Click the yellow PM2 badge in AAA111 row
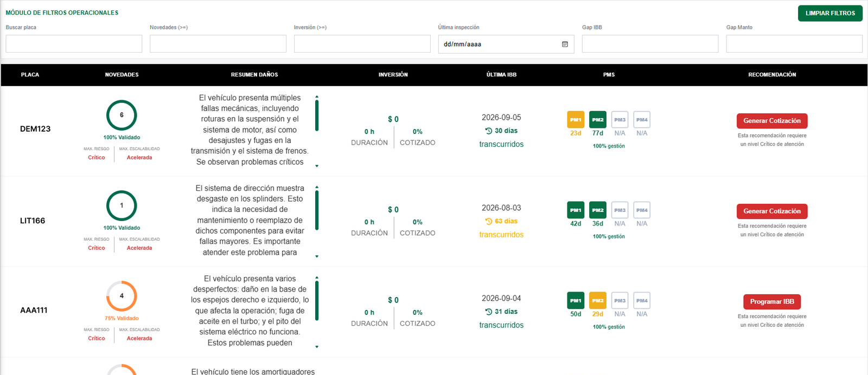This screenshot has height=375, width=868. pyautogui.click(x=598, y=301)
